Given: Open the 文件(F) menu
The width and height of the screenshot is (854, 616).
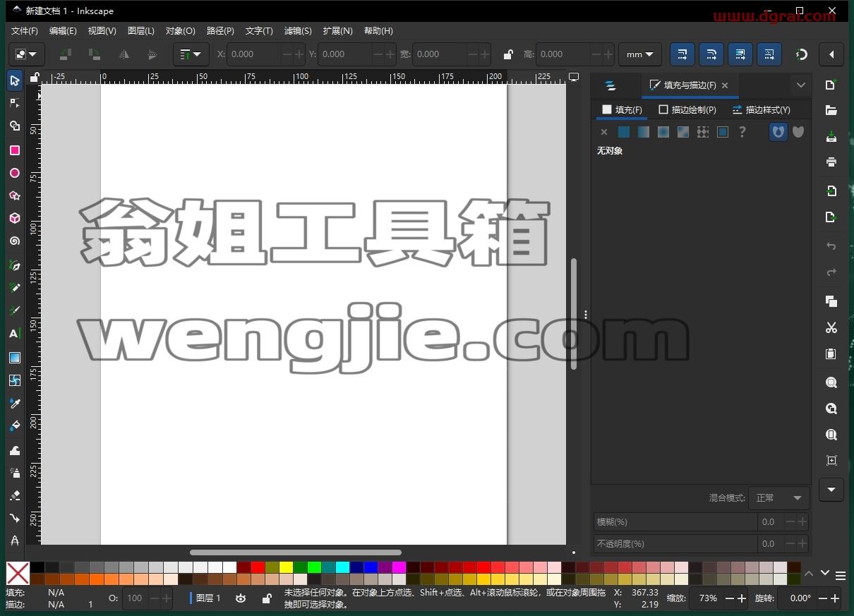Looking at the screenshot, I should pos(25,31).
